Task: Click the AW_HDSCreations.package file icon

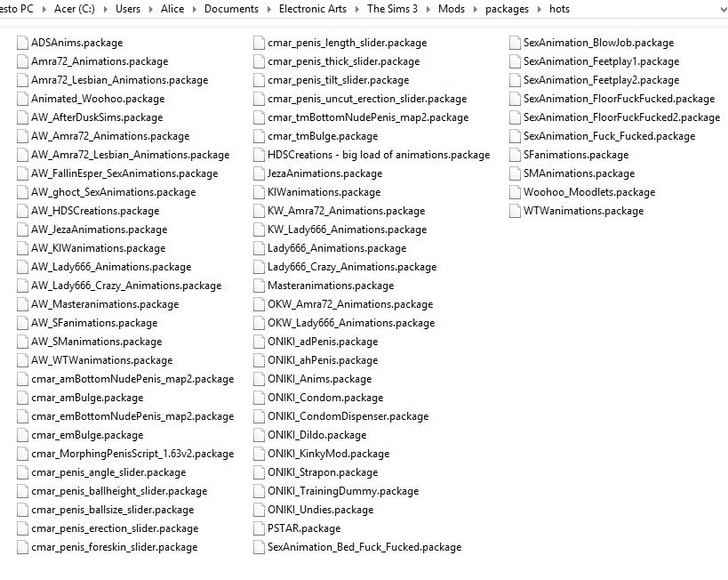Action: click(22, 211)
